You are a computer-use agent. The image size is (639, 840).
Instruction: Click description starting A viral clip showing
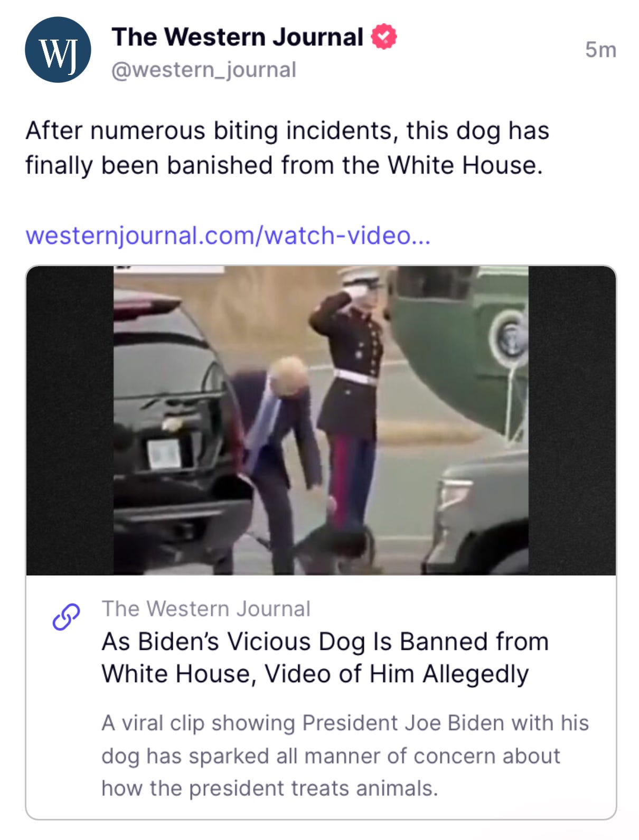345,756
